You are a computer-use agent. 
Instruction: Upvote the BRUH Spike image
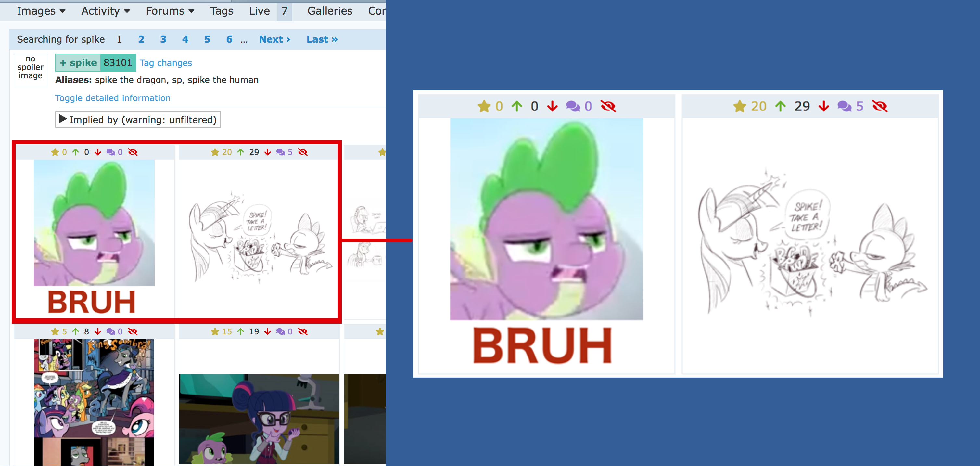[x=76, y=152]
